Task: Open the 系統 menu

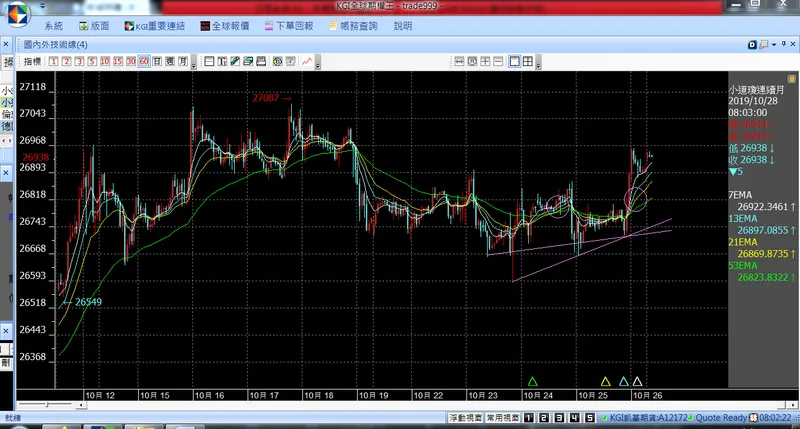Action: point(54,26)
